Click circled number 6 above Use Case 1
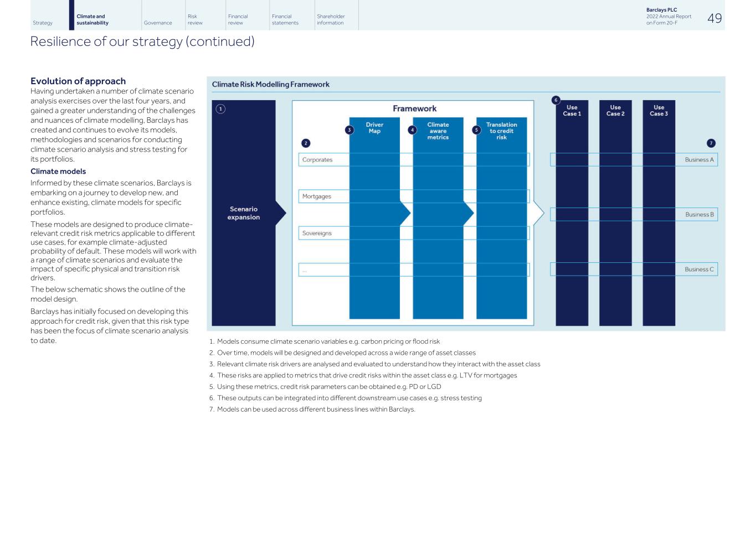This screenshot has width=756, height=534. [x=556, y=100]
